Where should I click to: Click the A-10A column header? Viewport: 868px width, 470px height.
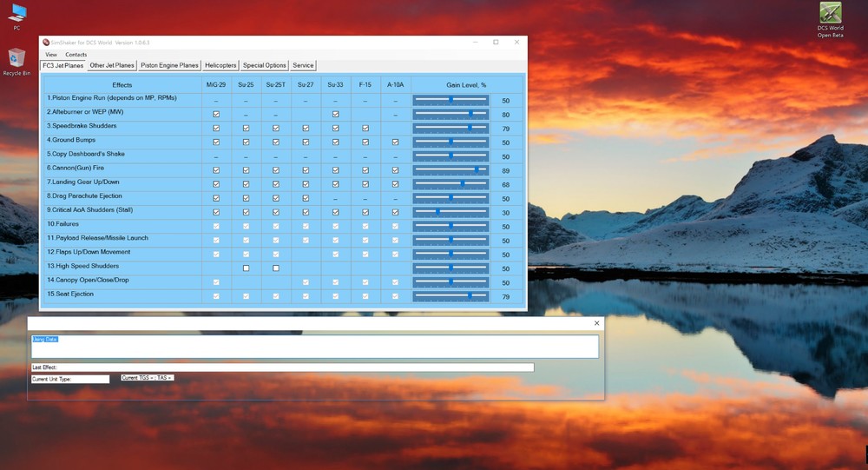click(x=395, y=85)
